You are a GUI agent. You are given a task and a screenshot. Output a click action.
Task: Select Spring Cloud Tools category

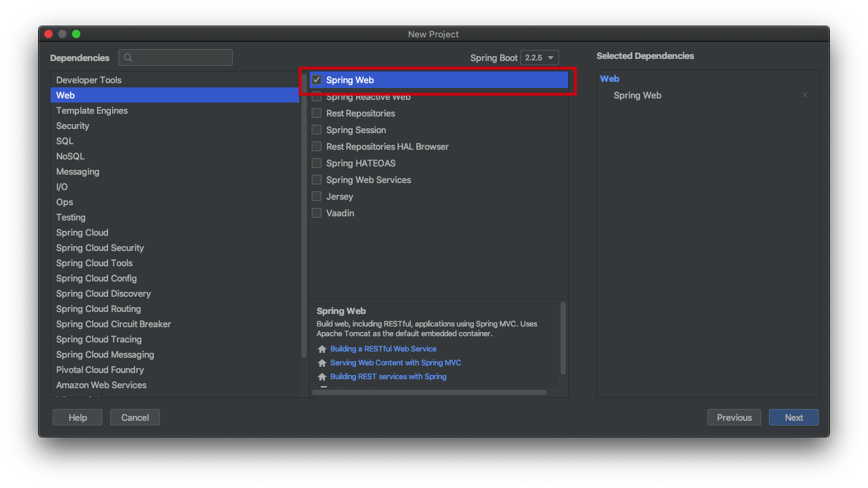tap(175, 263)
